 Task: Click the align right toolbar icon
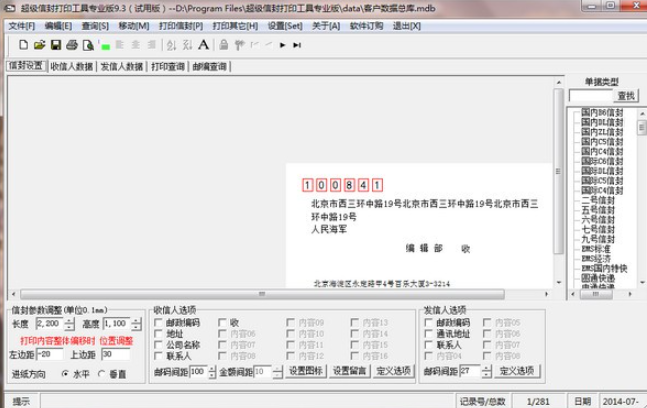coord(152,45)
